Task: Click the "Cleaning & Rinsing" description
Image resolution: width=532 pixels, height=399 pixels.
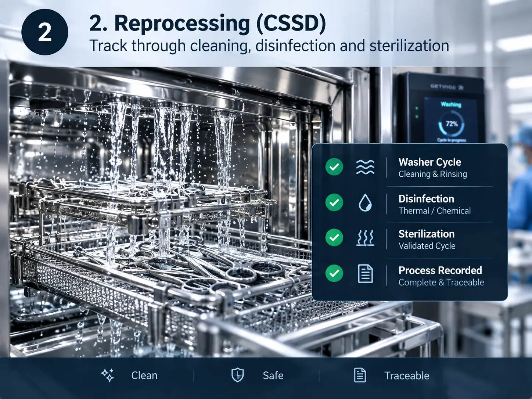Action: click(x=433, y=174)
